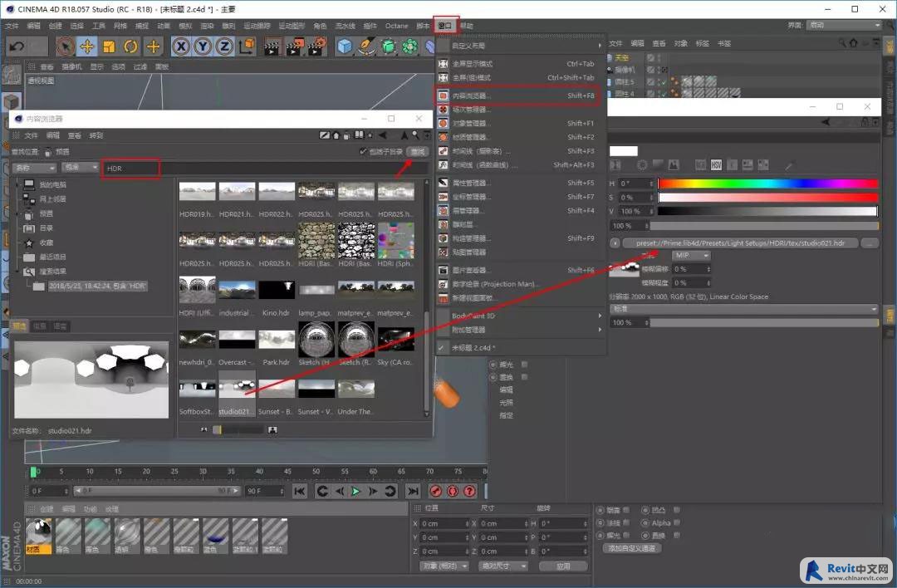The width and height of the screenshot is (897, 588).
Task: Click the browse '...' button next to texture path
Action: click(x=870, y=243)
